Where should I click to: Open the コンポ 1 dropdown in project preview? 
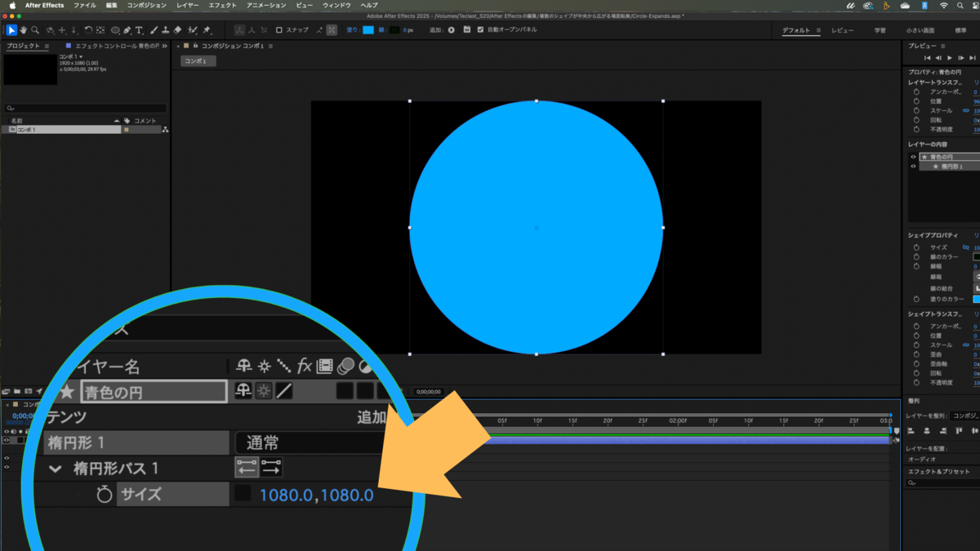(81, 57)
